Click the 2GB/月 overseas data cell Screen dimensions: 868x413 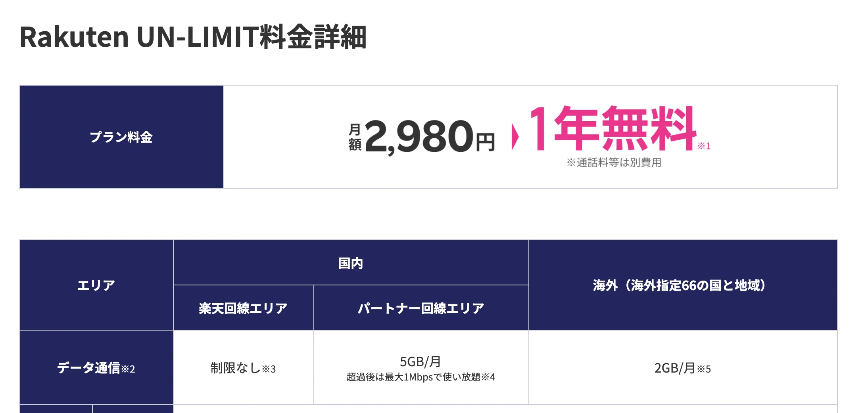[674, 368]
